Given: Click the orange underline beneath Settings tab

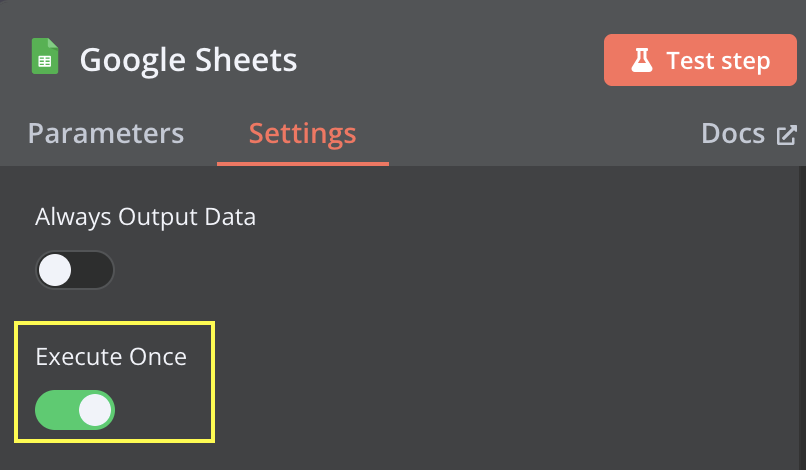Looking at the screenshot, I should pos(303,164).
